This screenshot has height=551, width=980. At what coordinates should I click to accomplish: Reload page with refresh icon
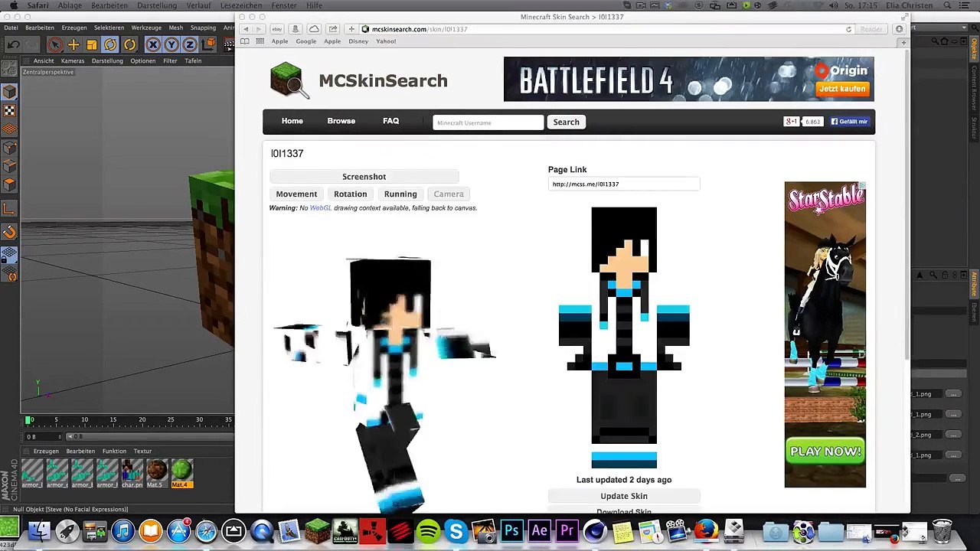coord(848,29)
